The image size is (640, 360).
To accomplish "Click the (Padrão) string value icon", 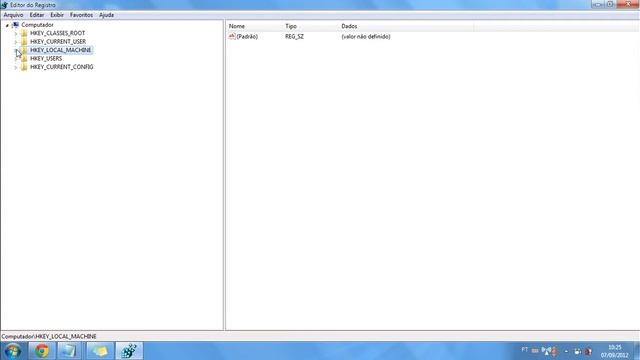I will 232,36.
